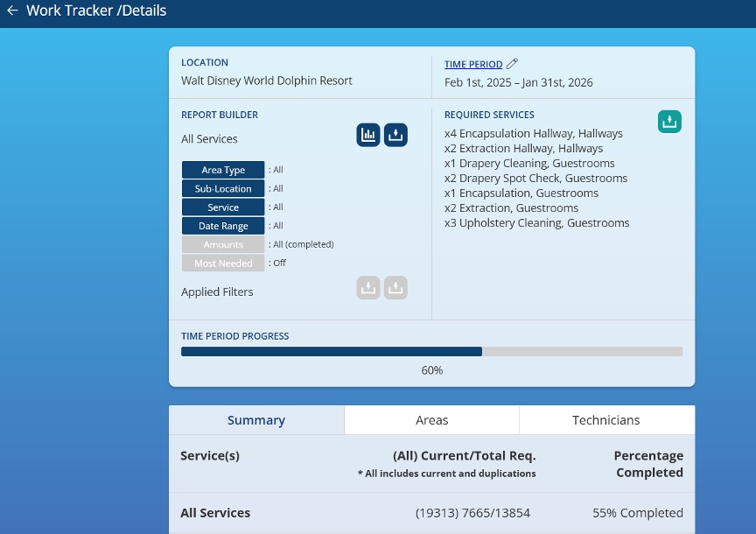
Task: Select the All Services summary row
Action: point(431,513)
